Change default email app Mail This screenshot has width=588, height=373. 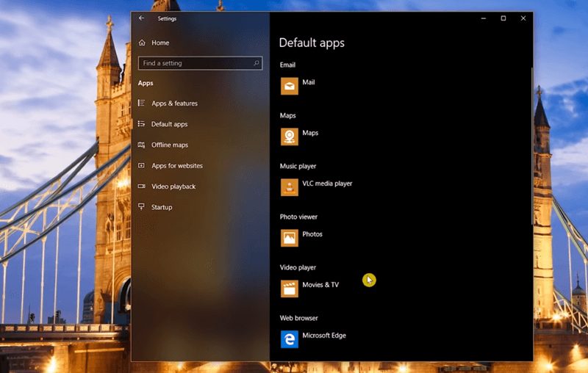click(309, 82)
